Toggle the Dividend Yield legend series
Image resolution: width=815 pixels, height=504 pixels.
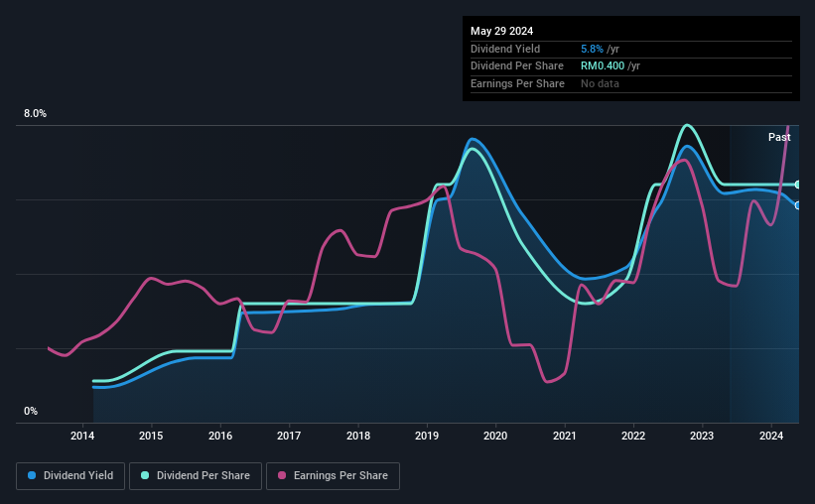70,475
